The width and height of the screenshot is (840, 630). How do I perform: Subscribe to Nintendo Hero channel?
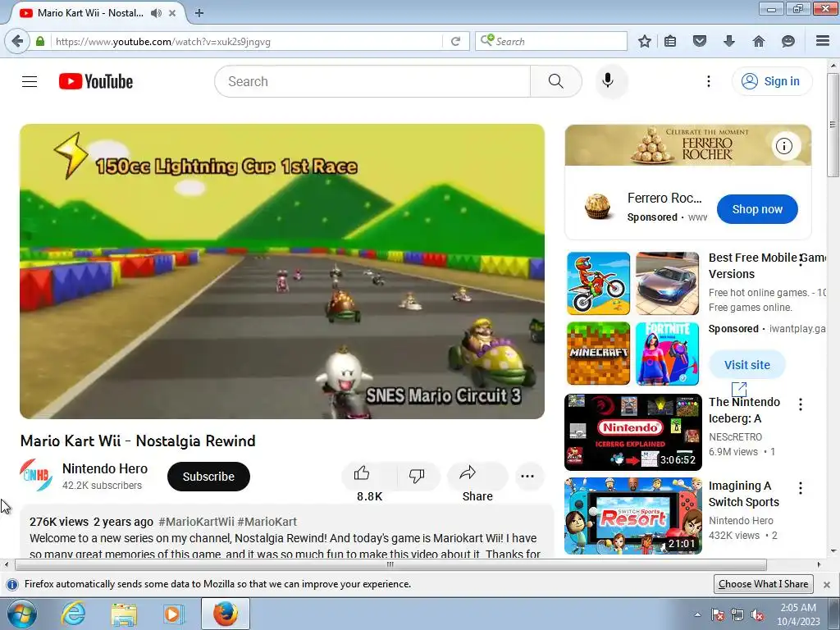(x=208, y=477)
